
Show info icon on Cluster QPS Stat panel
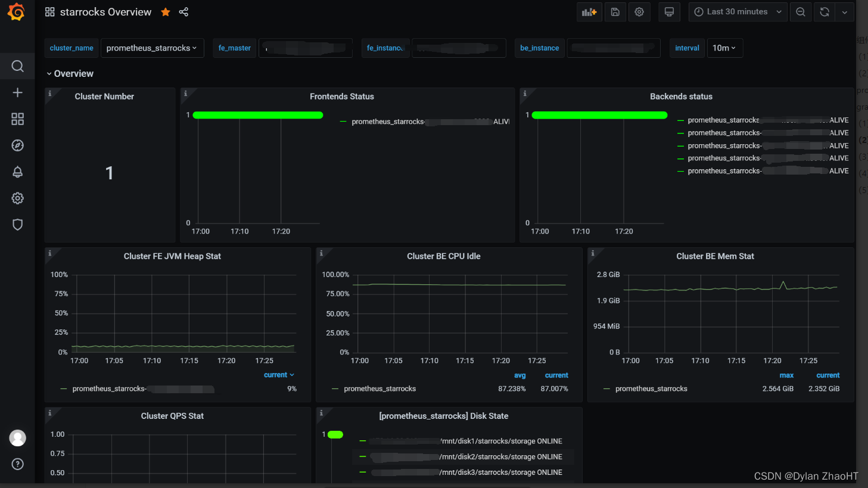point(49,413)
